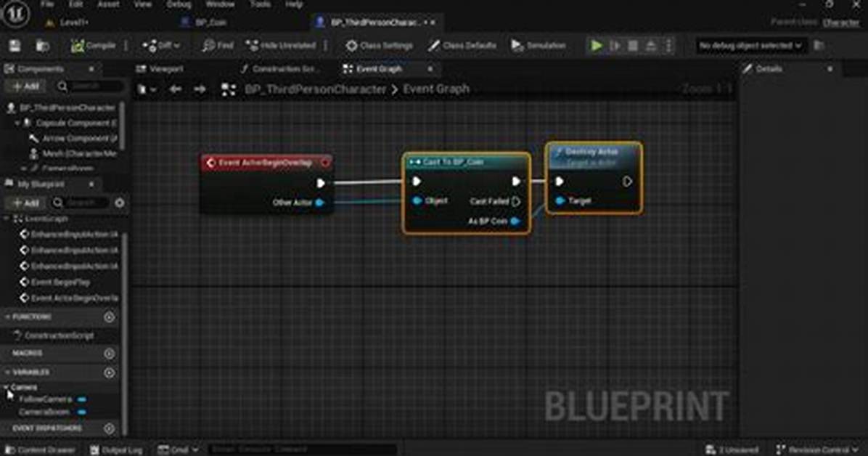Click the graph navigate back arrow
The width and height of the screenshot is (868, 456).
[176, 89]
